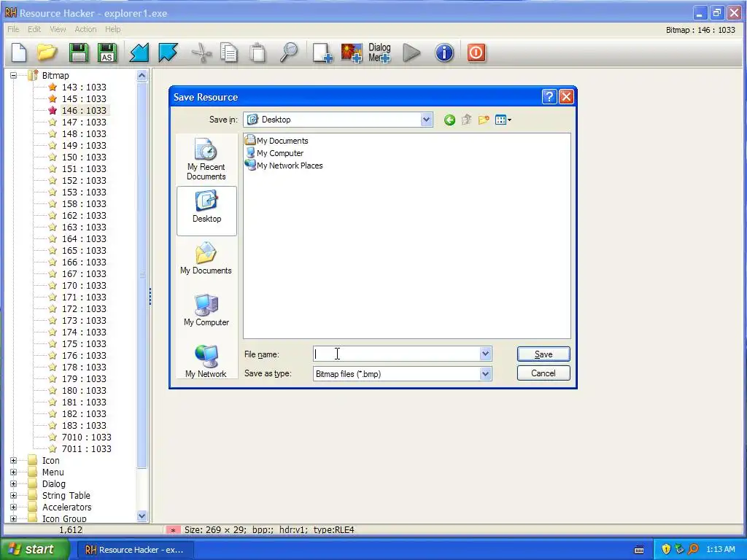This screenshot has width=747, height=560.
Task: Open the Action menu
Action: (x=86, y=29)
